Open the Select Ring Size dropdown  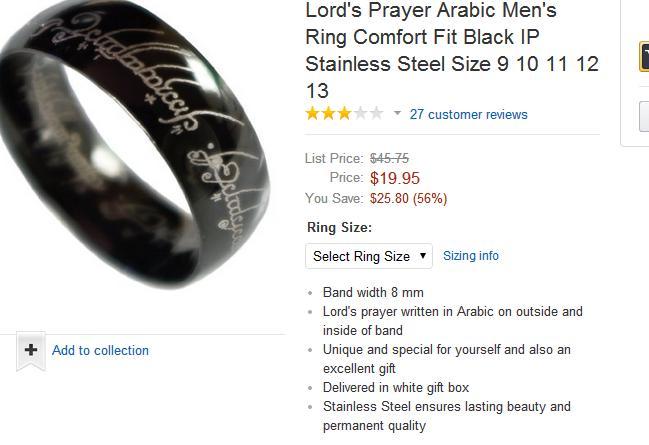[x=369, y=256]
